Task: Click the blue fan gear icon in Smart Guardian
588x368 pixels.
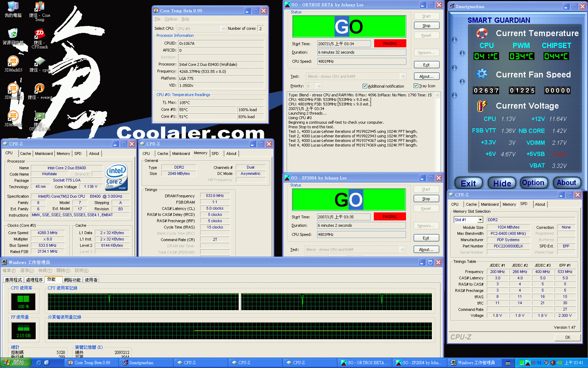Action: [482, 74]
